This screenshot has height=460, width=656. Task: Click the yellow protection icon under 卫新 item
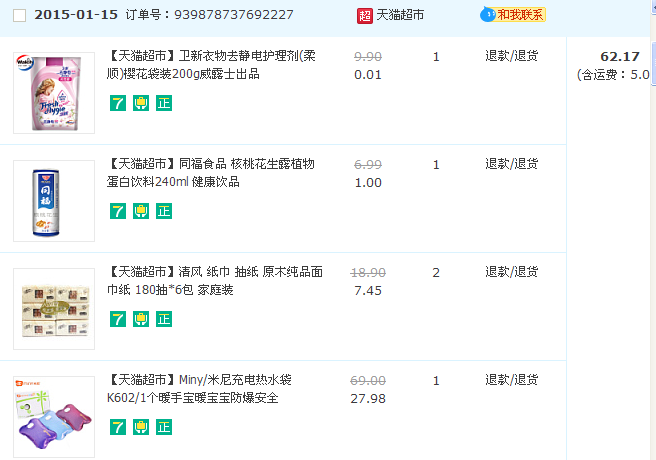point(141,103)
